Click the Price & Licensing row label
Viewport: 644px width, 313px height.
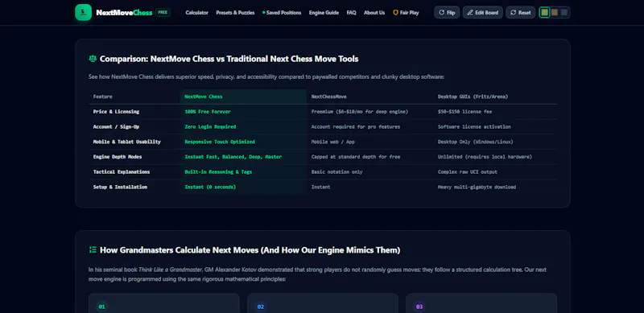coord(116,112)
